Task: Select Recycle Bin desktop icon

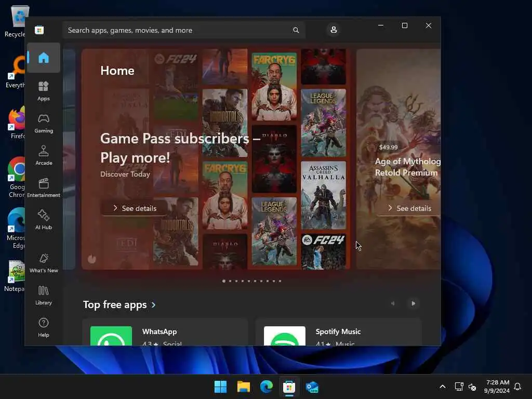Action: (x=15, y=21)
